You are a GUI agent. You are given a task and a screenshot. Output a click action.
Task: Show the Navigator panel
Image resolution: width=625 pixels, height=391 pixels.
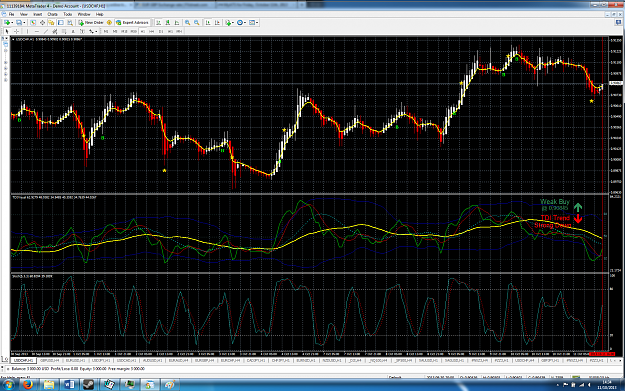[x=51, y=23]
